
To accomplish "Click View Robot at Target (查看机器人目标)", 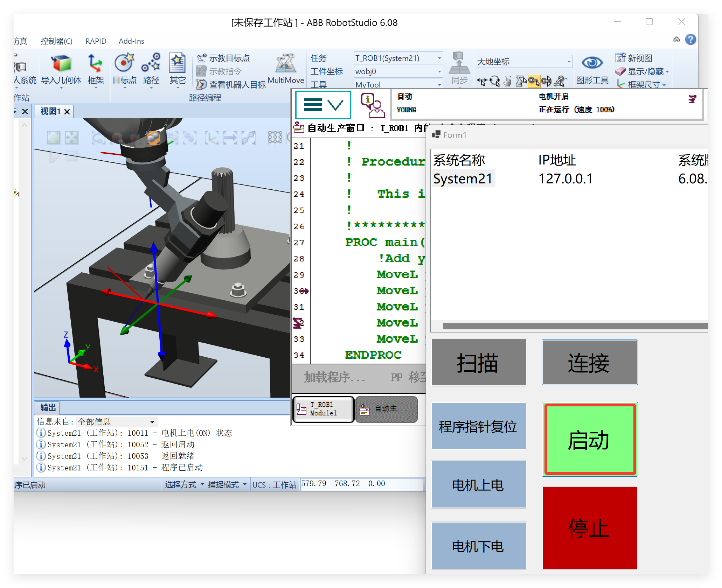I will pyautogui.click(x=231, y=84).
